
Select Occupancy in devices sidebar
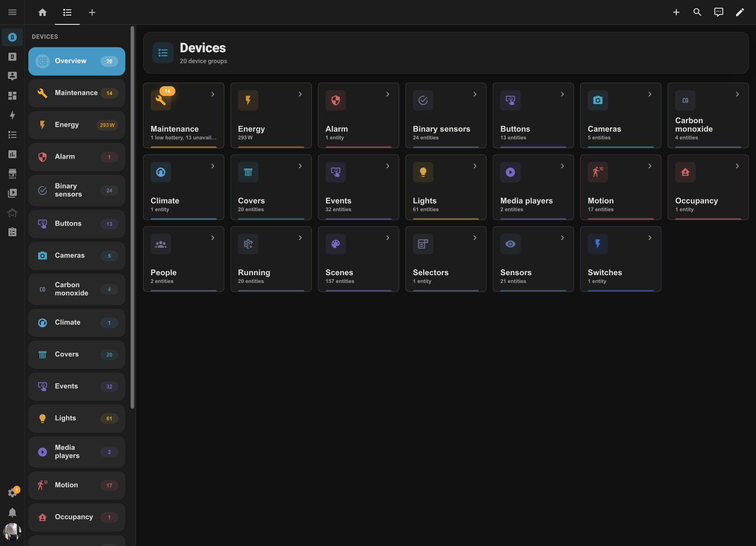77,517
